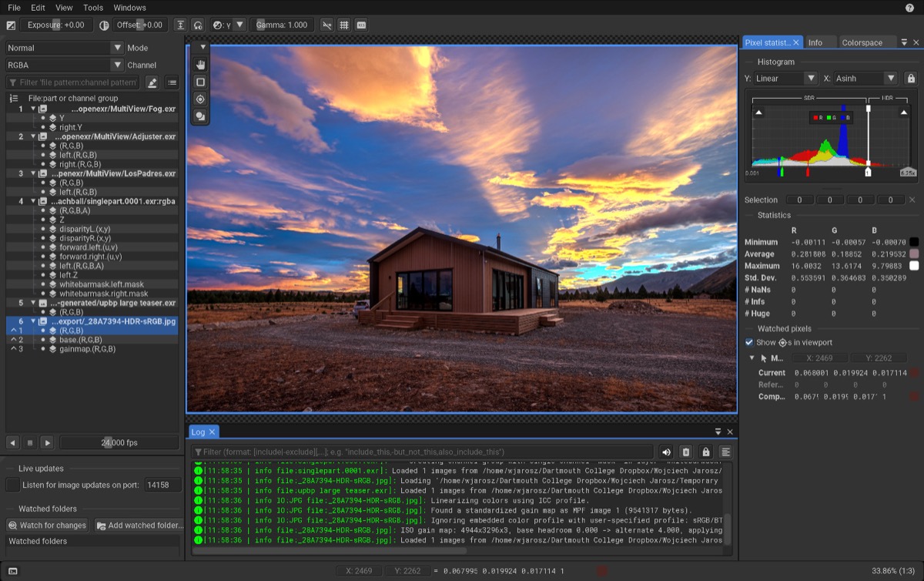Viewport: 924px width, 581px height.
Task: Click the offset contrast icon
Action: click(x=104, y=25)
